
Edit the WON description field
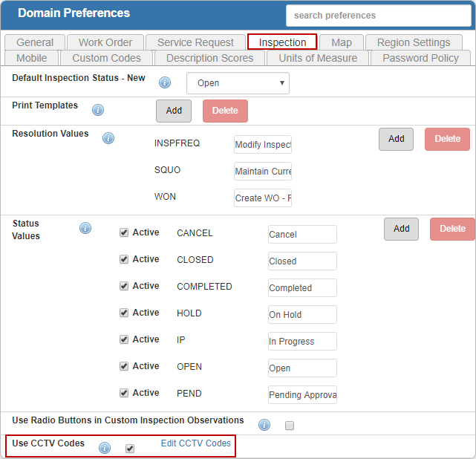tap(263, 198)
